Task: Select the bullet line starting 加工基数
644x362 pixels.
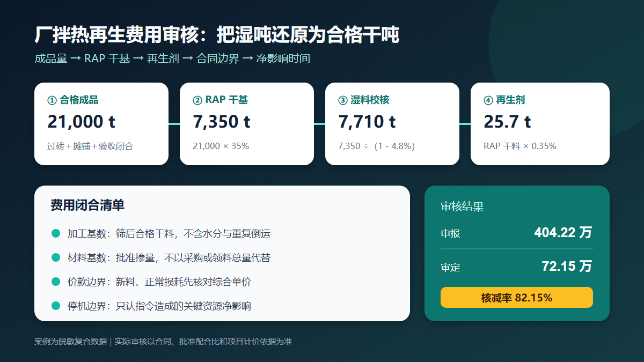Action: pos(169,234)
